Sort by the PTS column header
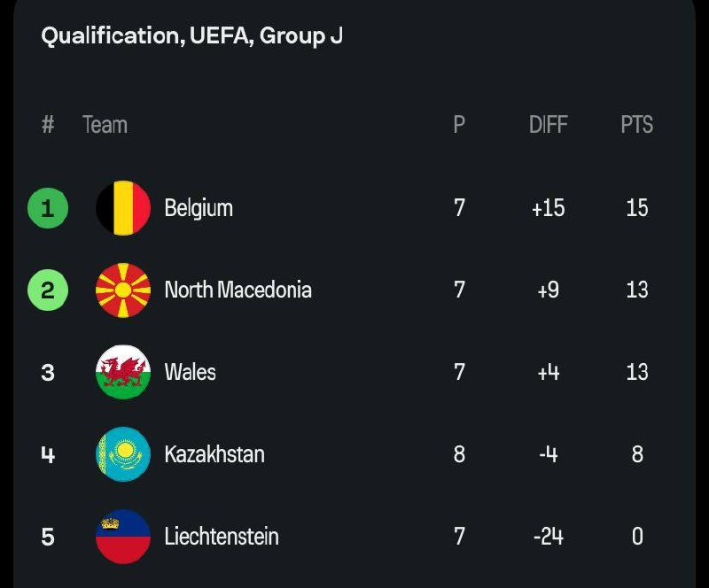709x588 pixels. coord(636,125)
